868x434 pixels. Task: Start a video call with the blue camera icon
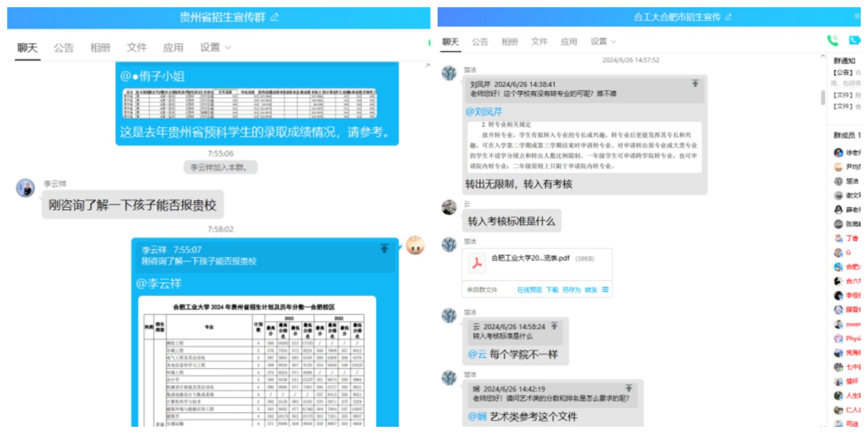pos(854,40)
